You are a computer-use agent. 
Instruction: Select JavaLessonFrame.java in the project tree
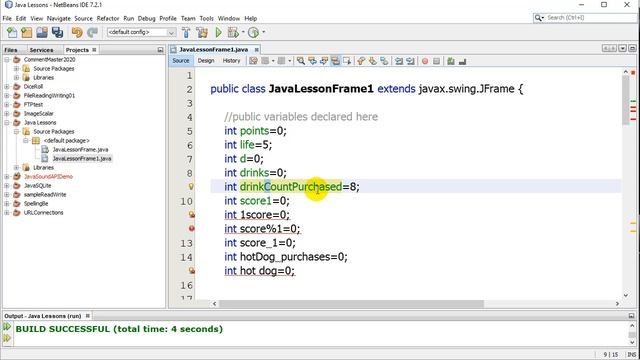pyautogui.click(x=80, y=150)
